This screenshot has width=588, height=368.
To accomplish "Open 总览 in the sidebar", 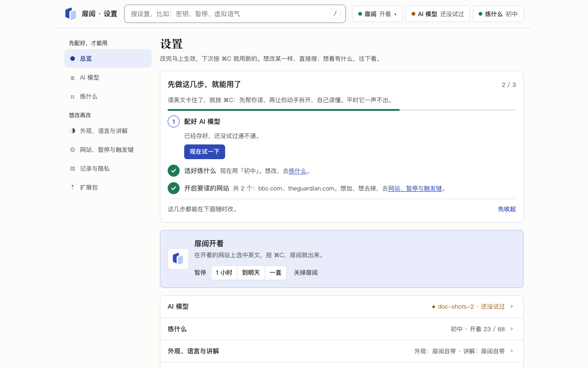I will coord(108,58).
